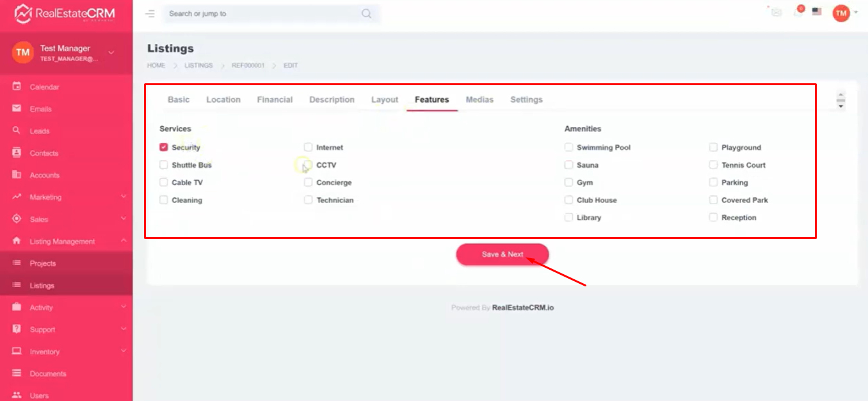This screenshot has height=401, width=868.
Task: Enable the Swimming Pool amenity checkbox
Action: click(568, 147)
